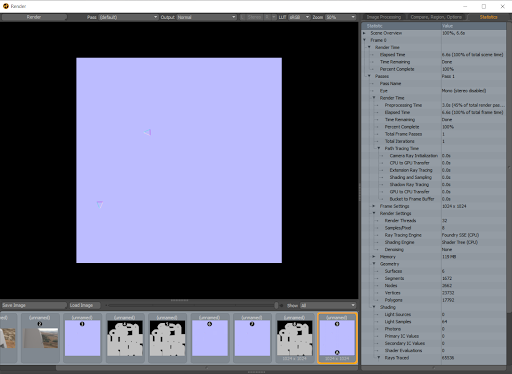Select the Bucket to Frame Buffer row
Image resolution: width=512 pixels, height=374 pixels.
434,199
